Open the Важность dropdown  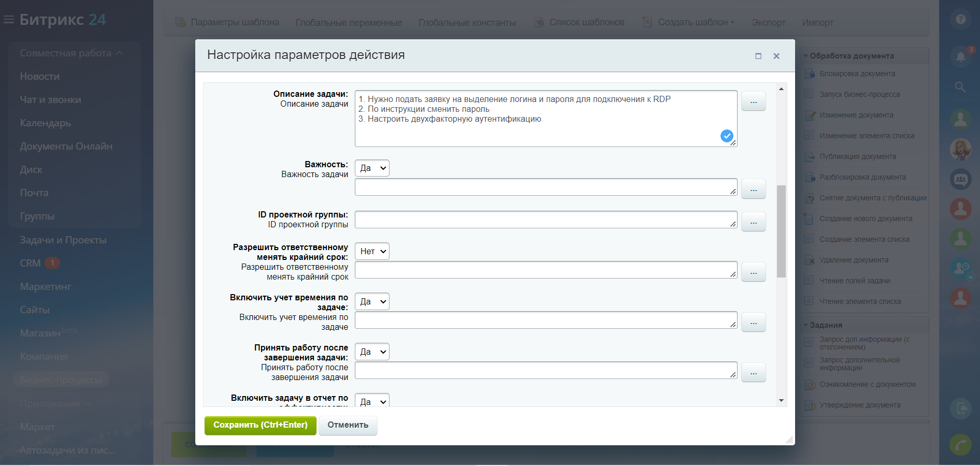coord(372,168)
